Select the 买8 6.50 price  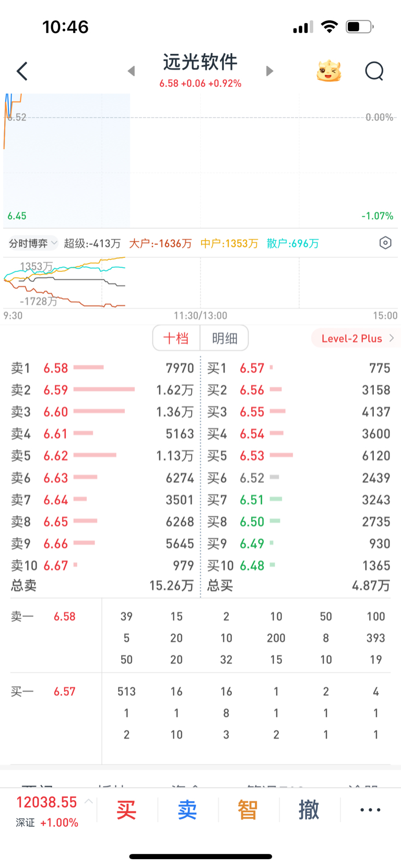(252, 521)
